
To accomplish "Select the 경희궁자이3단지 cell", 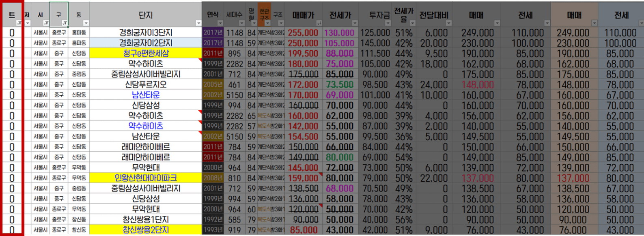I will (x=146, y=32).
